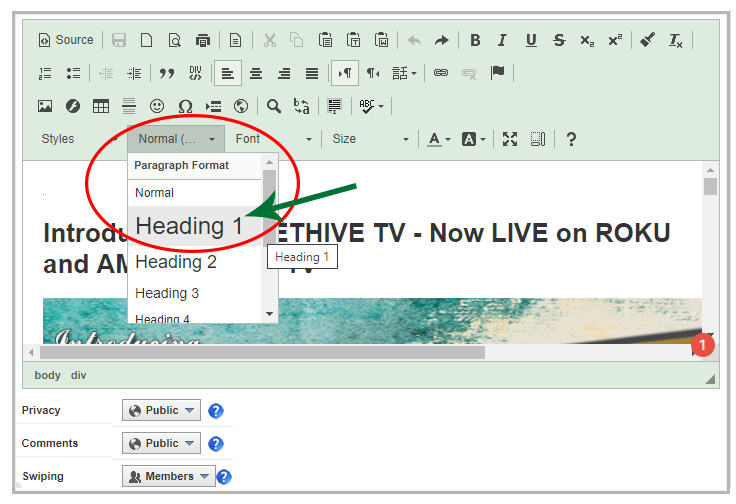Screen dimensions: 736x504
Task: Set text direction right to left
Action: (x=373, y=73)
